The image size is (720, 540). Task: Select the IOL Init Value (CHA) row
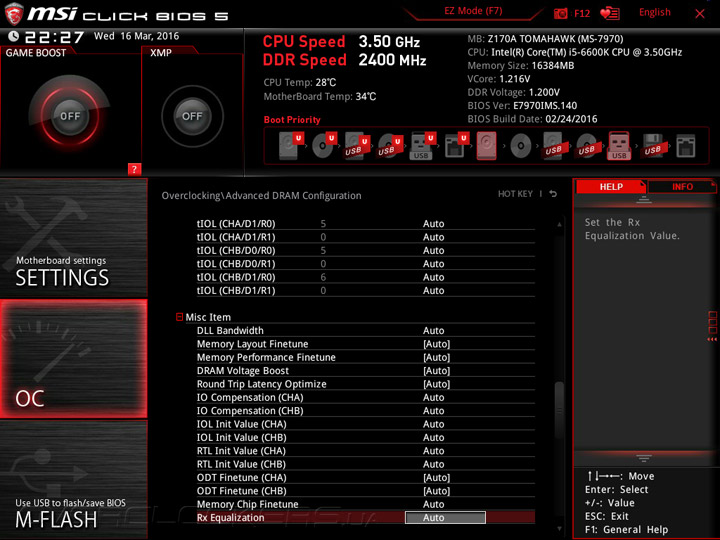366,424
